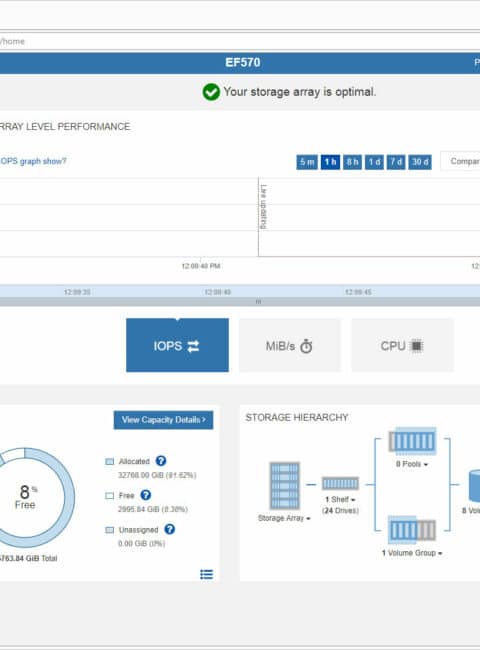Open help for Free capacity
480x650 pixels.
point(145,495)
